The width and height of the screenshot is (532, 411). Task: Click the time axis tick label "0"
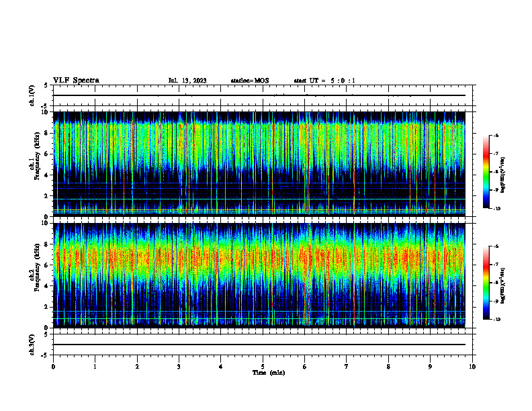(53, 367)
